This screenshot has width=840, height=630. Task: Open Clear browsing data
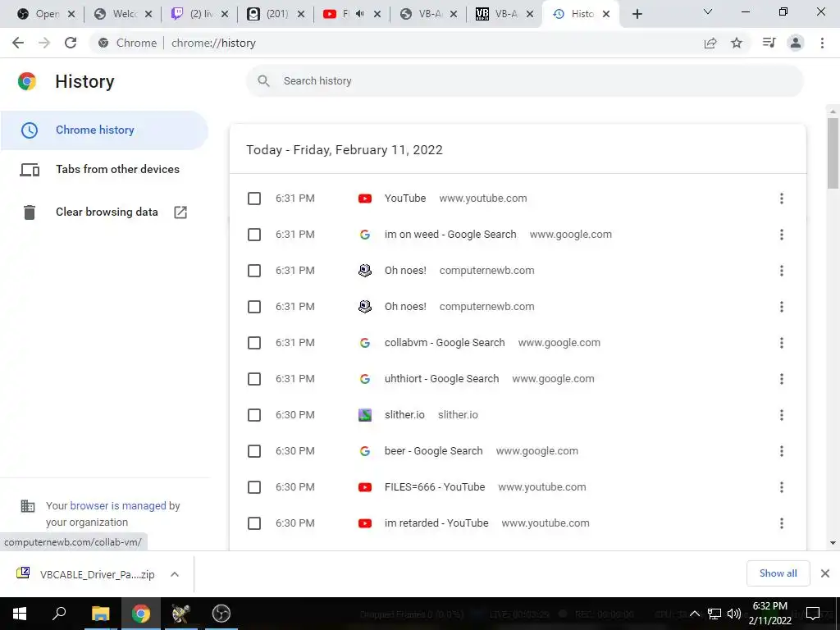(x=104, y=212)
